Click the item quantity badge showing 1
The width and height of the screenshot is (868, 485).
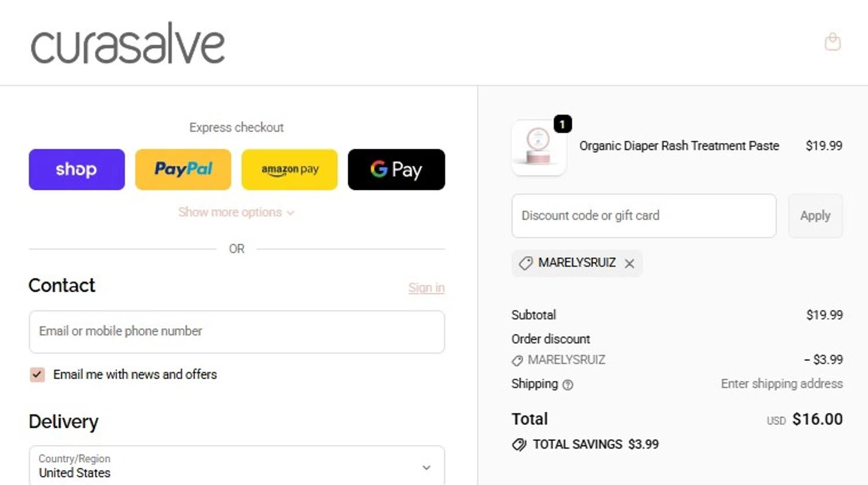tap(563, 124)
